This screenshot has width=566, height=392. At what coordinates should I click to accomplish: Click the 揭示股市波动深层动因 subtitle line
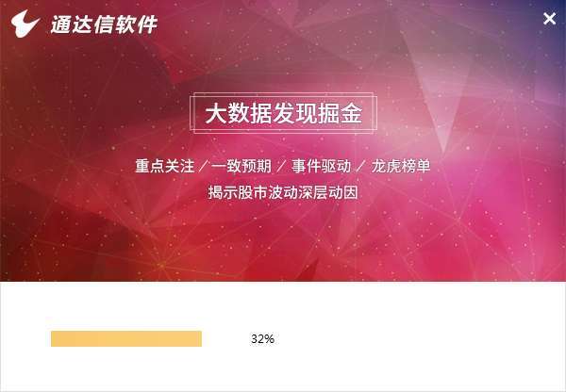click(283, 192)
